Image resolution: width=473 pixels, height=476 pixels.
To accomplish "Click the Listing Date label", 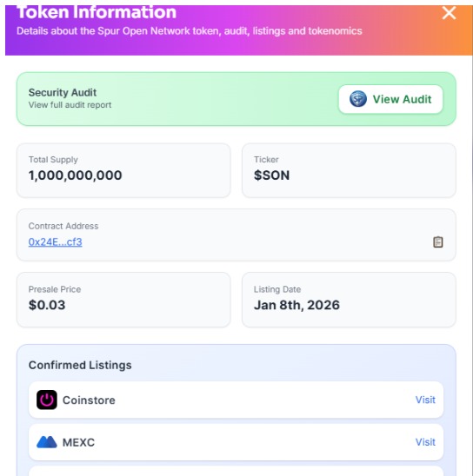I will tap(277, 289).
